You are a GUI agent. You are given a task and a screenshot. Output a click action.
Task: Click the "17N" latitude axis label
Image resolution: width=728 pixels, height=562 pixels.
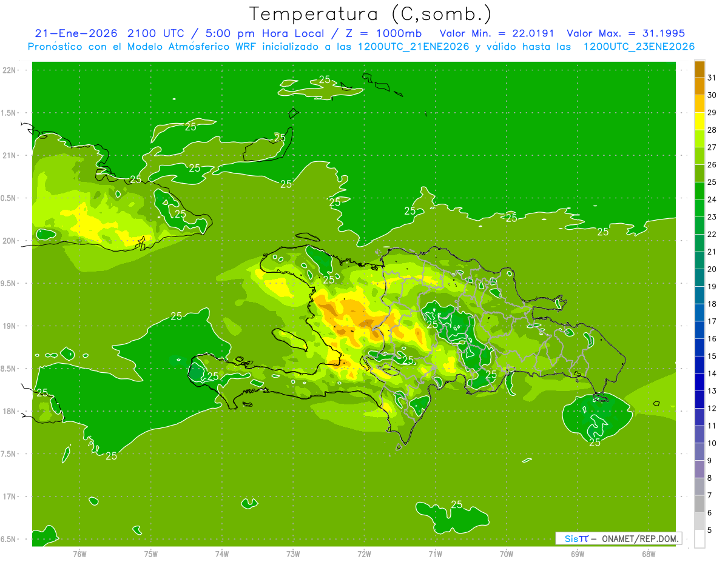pyautogui.click(x=8, y=497)
